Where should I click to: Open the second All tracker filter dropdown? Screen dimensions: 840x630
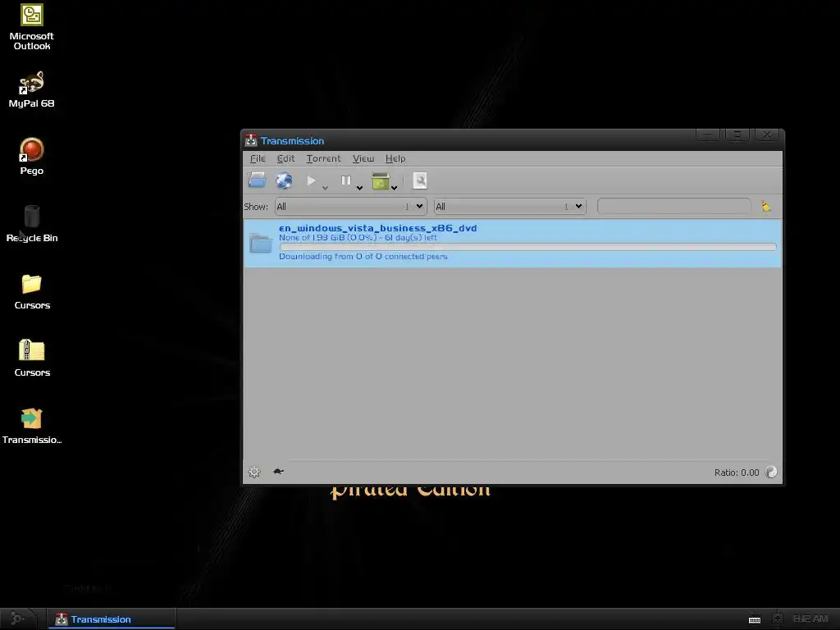(x=509, y=206)
